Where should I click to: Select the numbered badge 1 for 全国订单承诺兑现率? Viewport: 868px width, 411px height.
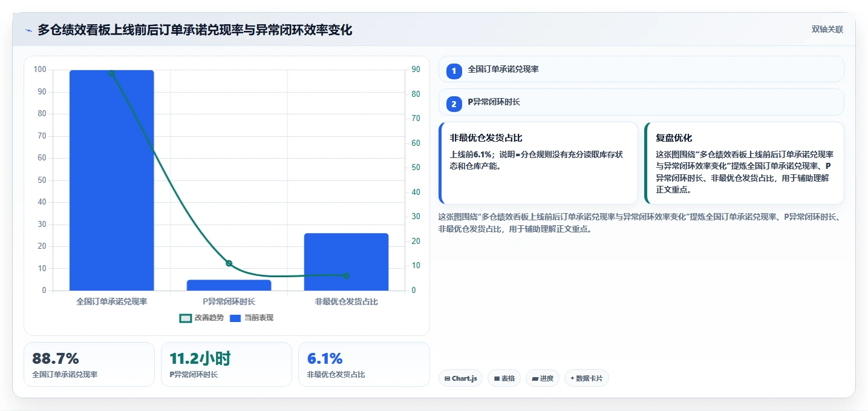454,71
